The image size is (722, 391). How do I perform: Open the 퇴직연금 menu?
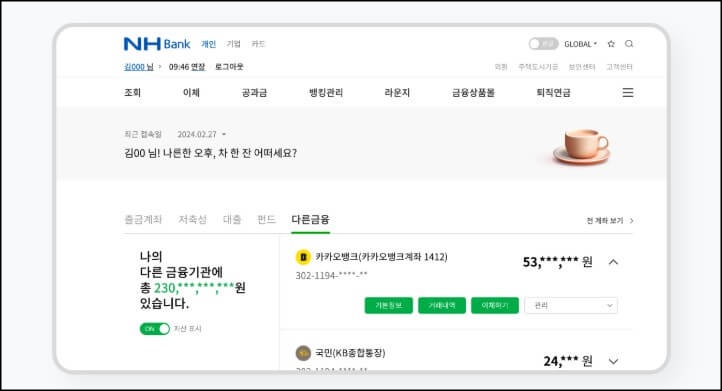(553, 93)
